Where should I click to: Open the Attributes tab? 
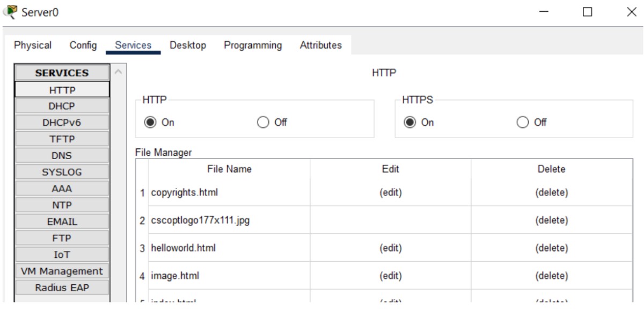click(x=320, y=45)
